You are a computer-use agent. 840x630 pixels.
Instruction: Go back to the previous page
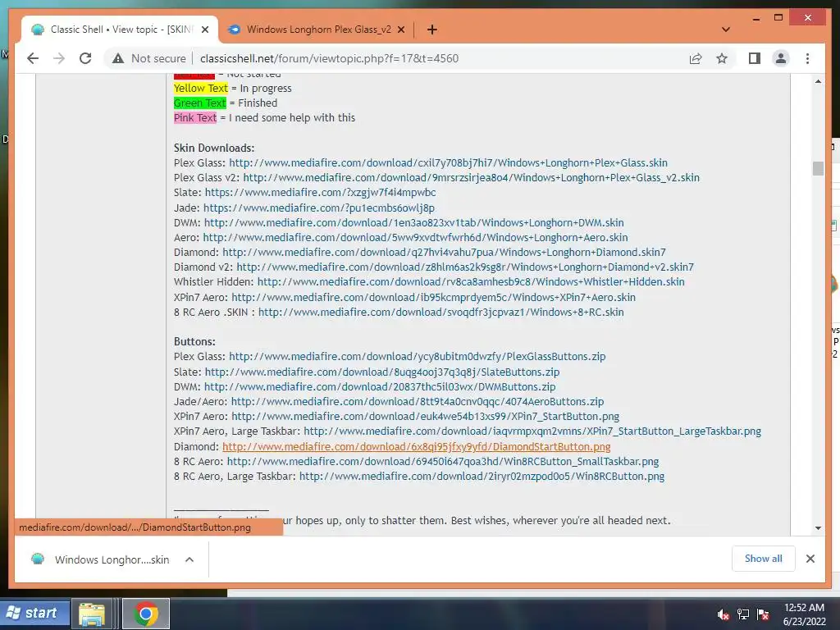point(33,58)
